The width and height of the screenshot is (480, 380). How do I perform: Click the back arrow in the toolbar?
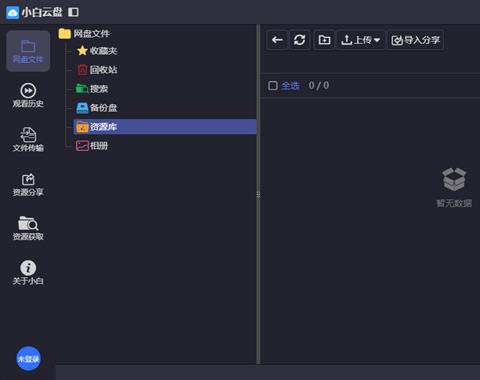277,40
